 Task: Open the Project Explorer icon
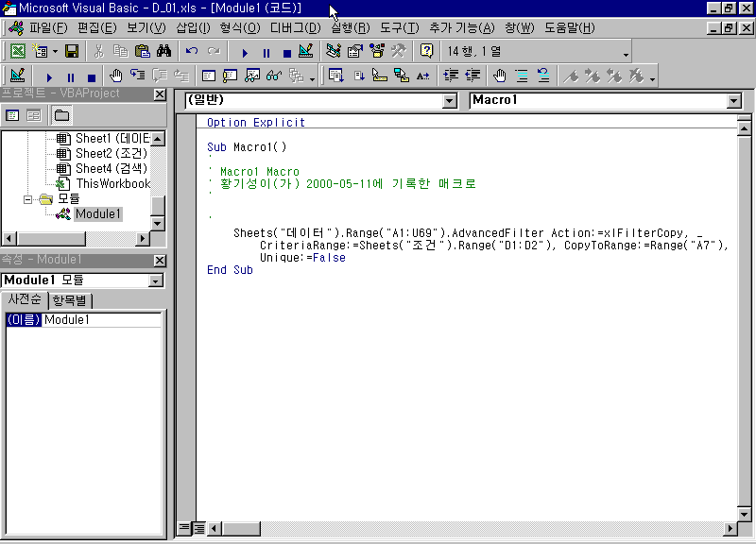tap(334, 51)
